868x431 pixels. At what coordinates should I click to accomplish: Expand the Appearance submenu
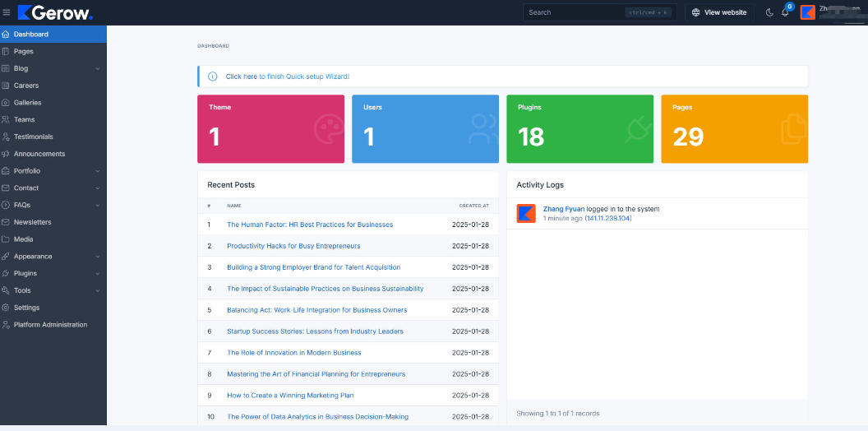pyautogui.click(x=98, y=257)
